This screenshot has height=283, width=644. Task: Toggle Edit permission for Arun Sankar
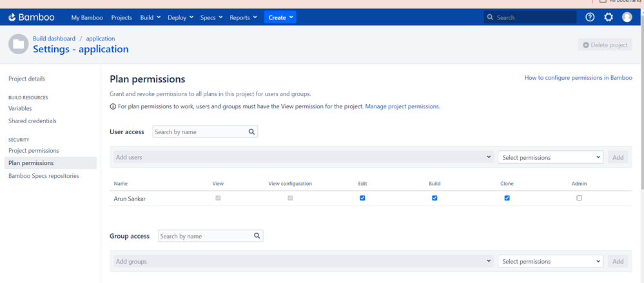click(x=362, y=198)
